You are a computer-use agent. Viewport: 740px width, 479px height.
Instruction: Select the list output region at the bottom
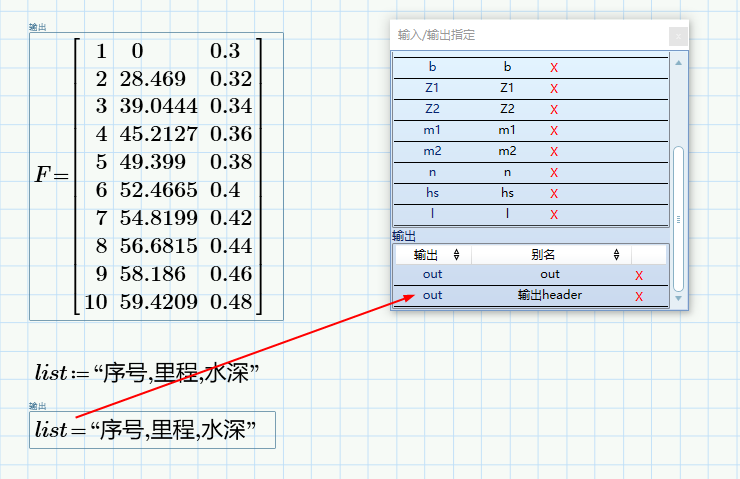coord(152,430)
